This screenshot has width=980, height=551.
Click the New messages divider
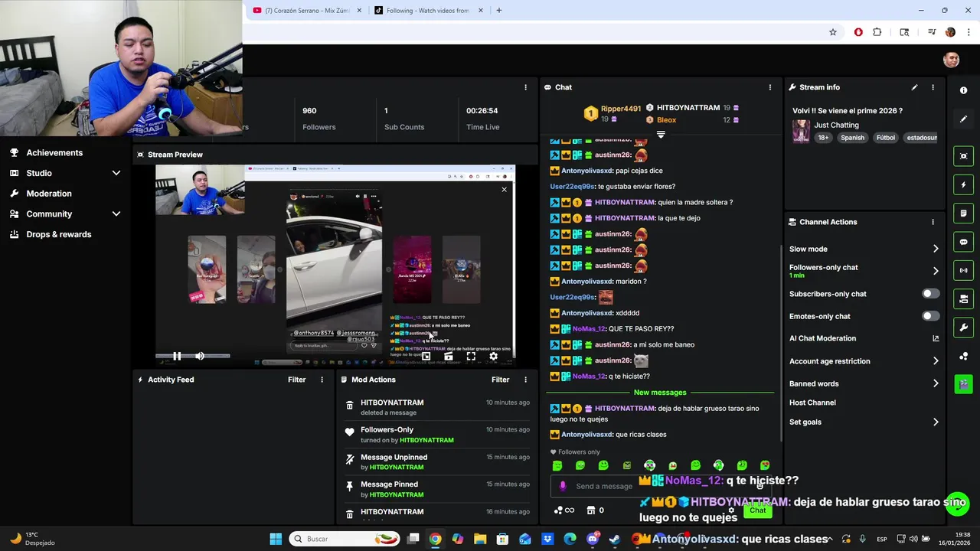pos(660,393)
